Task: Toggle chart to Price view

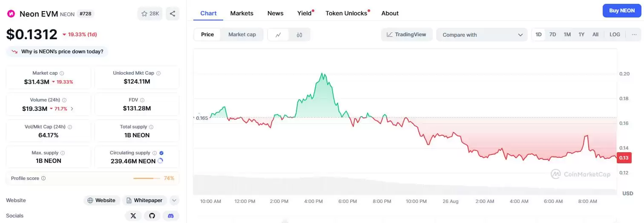Action: pos(207,35)
